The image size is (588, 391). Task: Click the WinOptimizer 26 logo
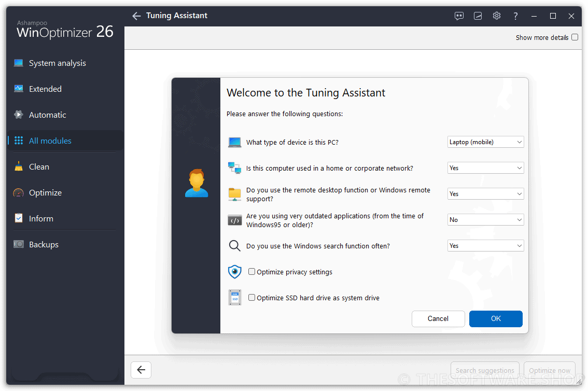[65, 29]
